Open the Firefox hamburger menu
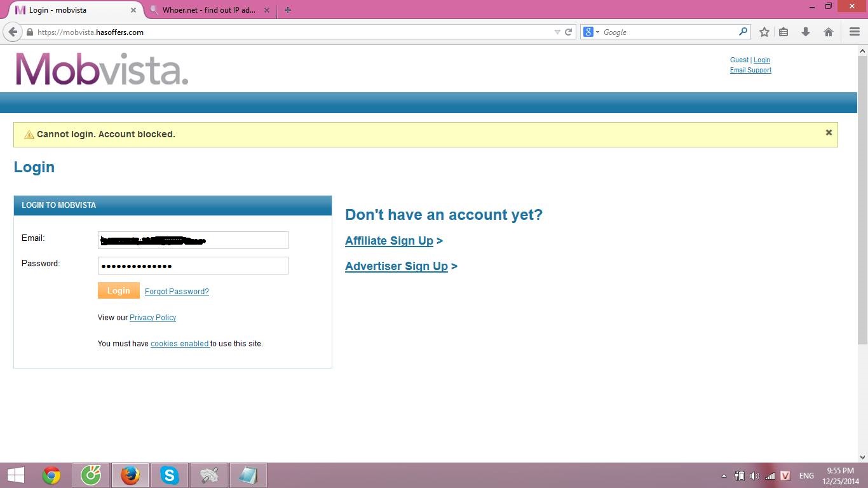 point(855,32)
